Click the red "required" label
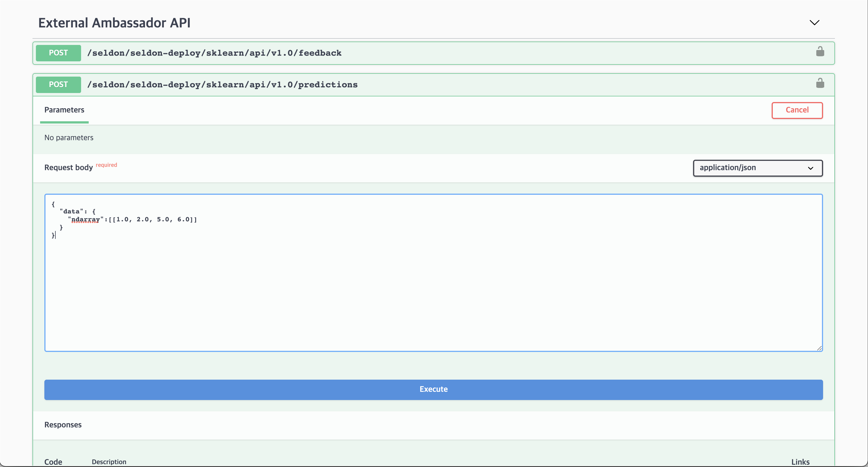 (106, 165)
